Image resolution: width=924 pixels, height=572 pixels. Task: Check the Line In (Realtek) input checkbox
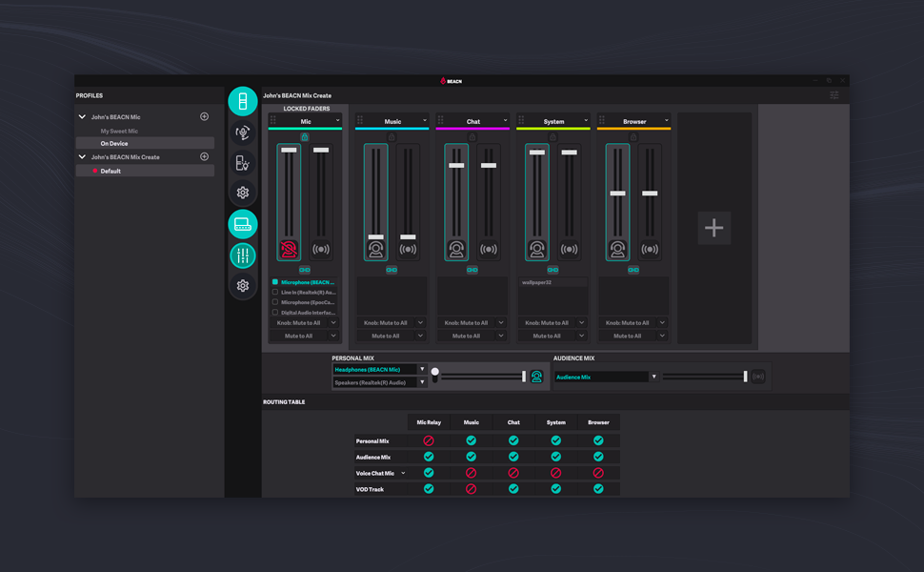pyautogui.click(x=275, y=293)
